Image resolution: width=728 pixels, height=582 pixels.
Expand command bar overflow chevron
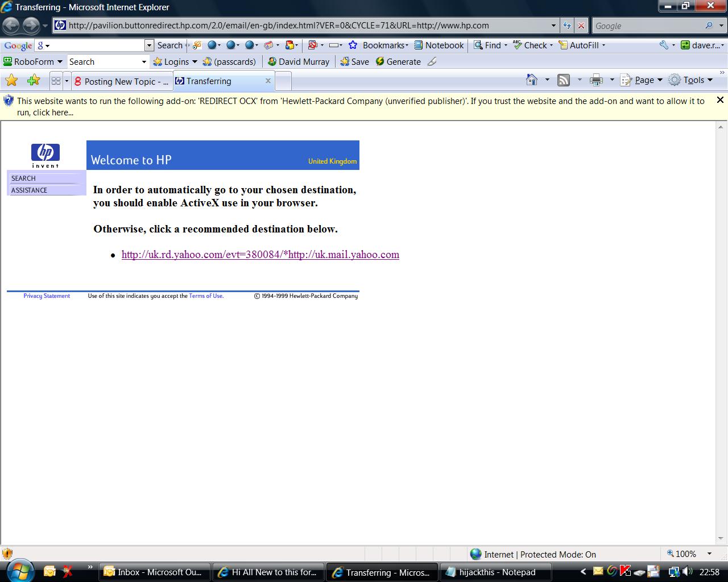722,73
